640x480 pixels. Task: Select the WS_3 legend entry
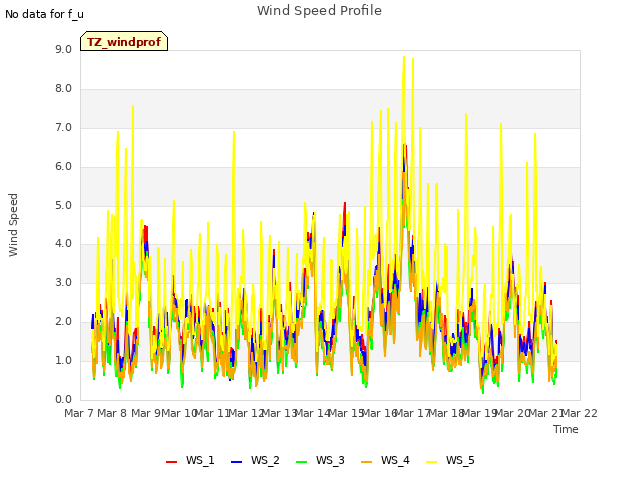[x=320, y=460]
